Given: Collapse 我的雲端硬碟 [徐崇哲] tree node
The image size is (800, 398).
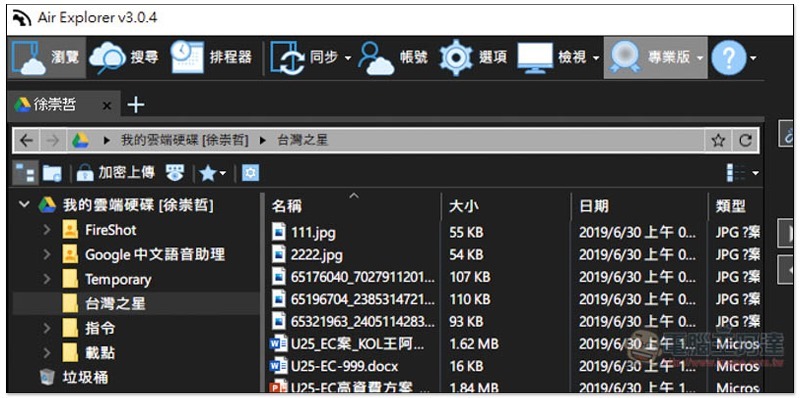Looking at the screenshot, I should pos(23,205).
